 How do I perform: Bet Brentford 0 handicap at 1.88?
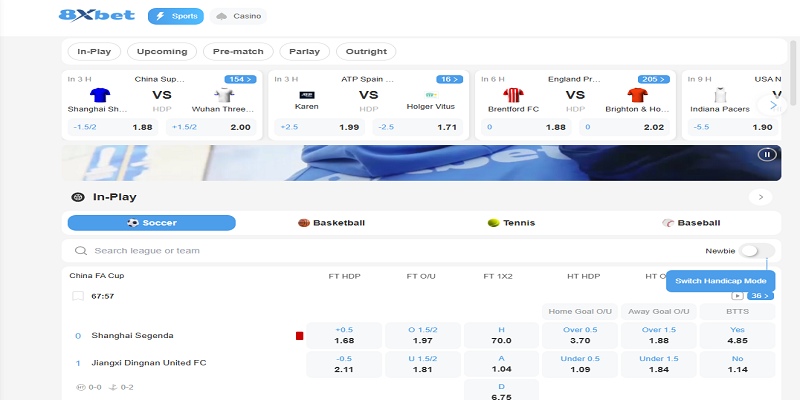526,127
